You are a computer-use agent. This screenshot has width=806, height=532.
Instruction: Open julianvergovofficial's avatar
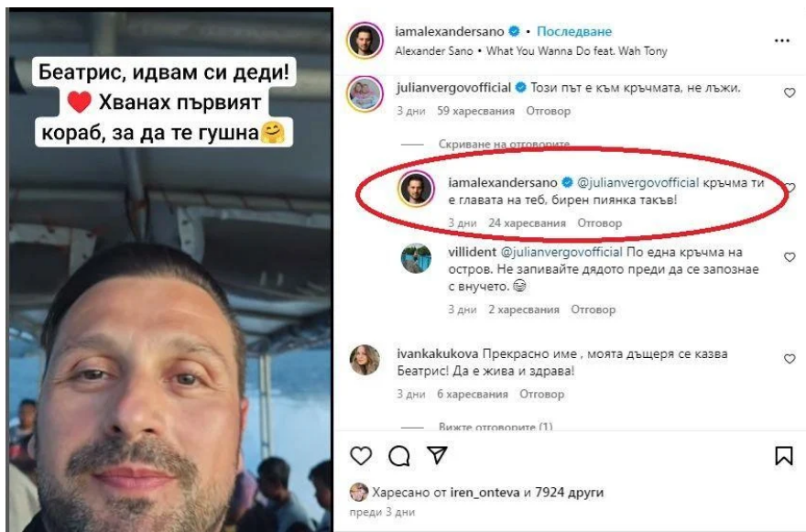[x=365, y=93]
